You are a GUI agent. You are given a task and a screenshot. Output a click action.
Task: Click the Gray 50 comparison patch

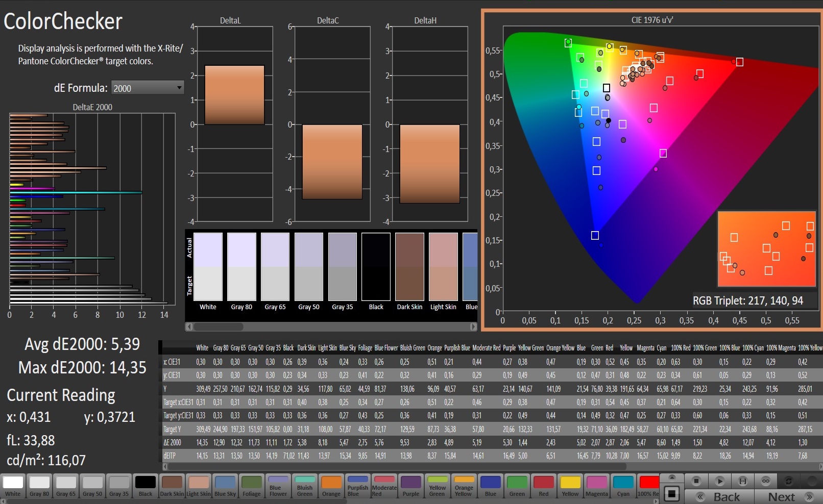309,267
